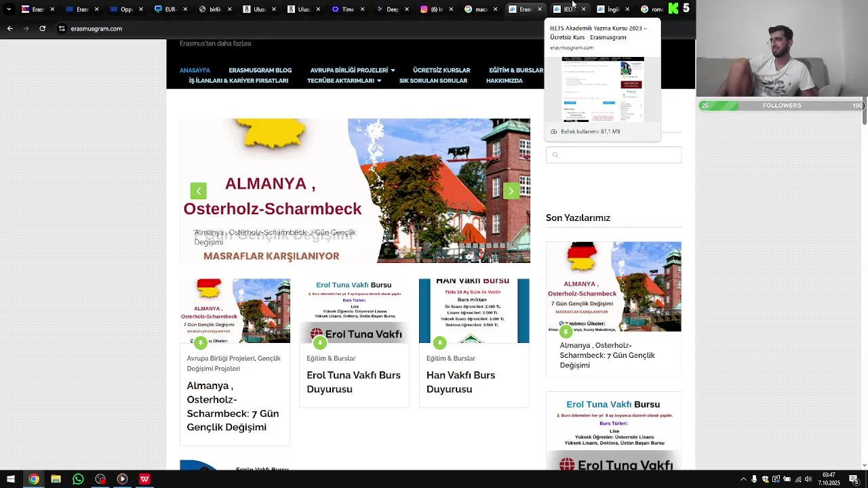Show hidden system tray icons
The image size is (868, 488).
pos(744,479)
